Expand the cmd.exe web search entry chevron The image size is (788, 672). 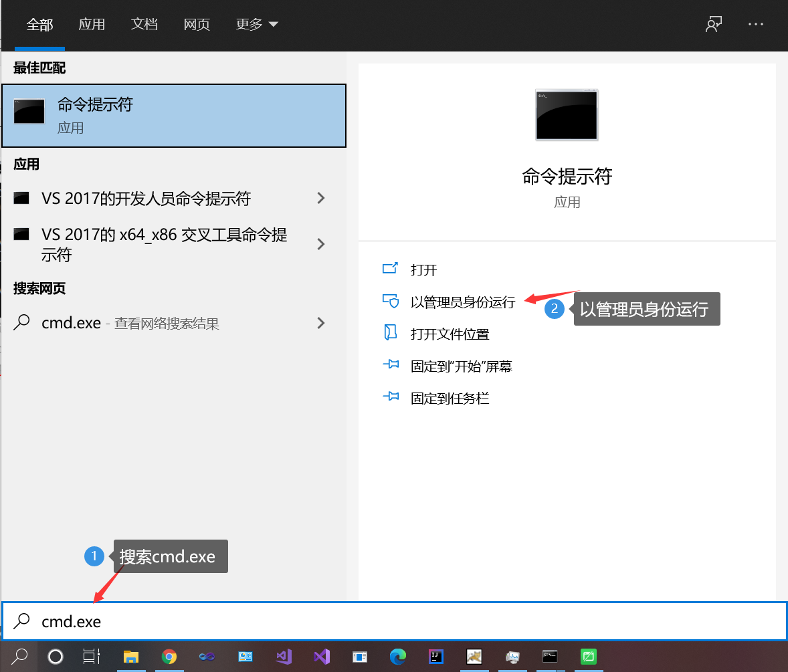point(321,323)
